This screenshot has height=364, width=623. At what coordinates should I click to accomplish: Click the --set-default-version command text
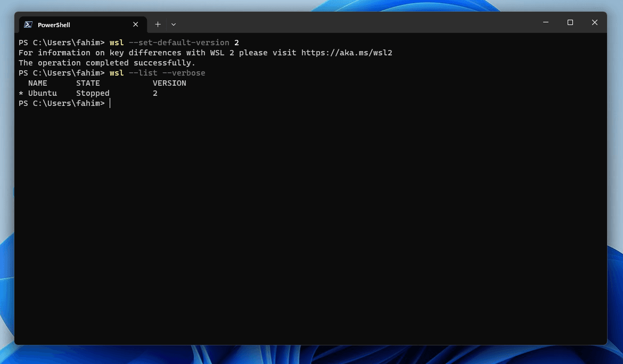click(179, 43)
